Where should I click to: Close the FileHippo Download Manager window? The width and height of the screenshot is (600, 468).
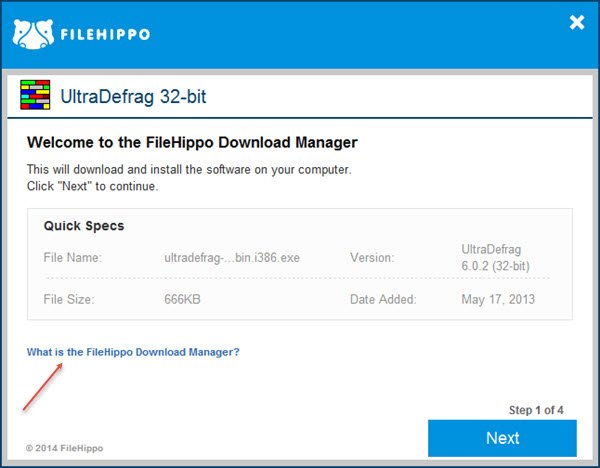click(576, 23)
